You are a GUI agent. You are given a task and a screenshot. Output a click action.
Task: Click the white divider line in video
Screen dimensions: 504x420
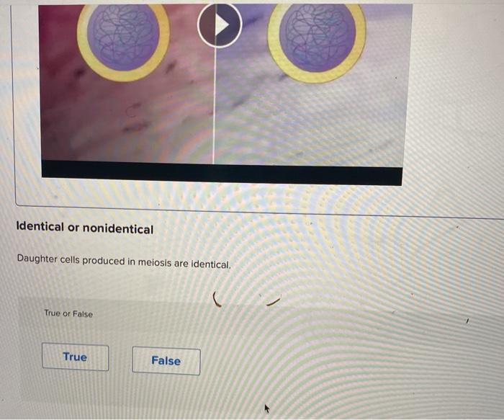[x=215, y=106]
